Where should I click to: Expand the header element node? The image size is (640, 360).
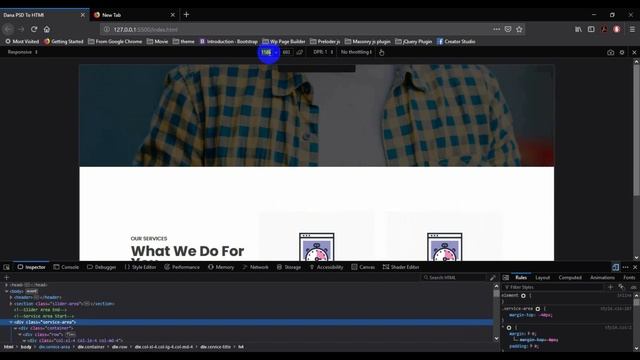coord(11,298)
